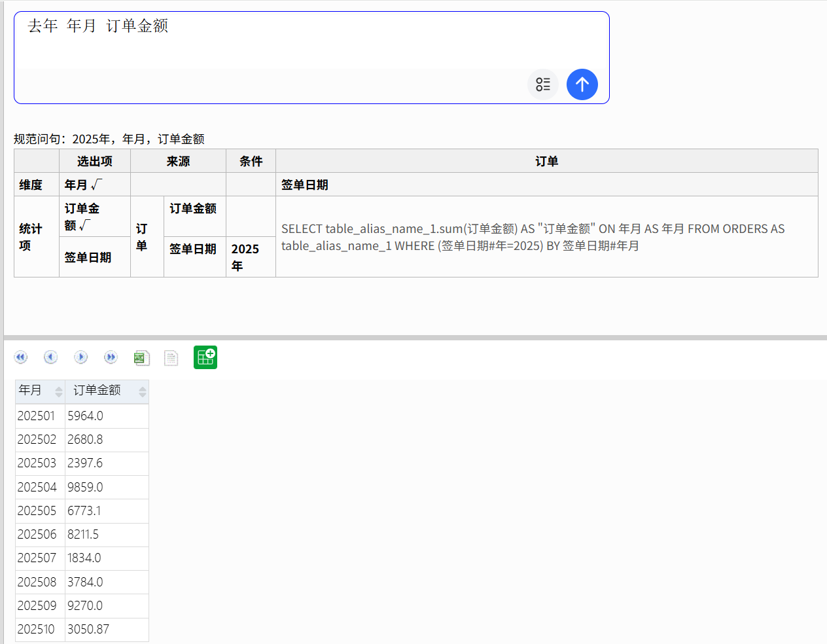Click the 来源 column header
The height and width of the screenshot is (644, 827).
178,161
